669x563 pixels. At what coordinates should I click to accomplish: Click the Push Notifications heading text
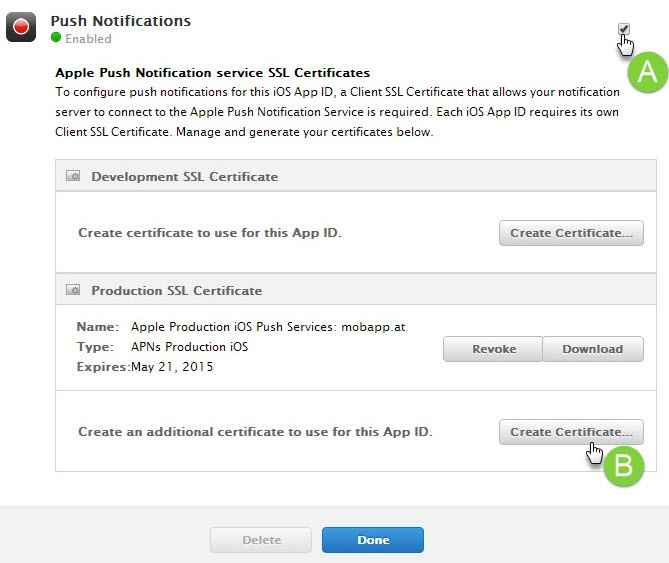120,20
